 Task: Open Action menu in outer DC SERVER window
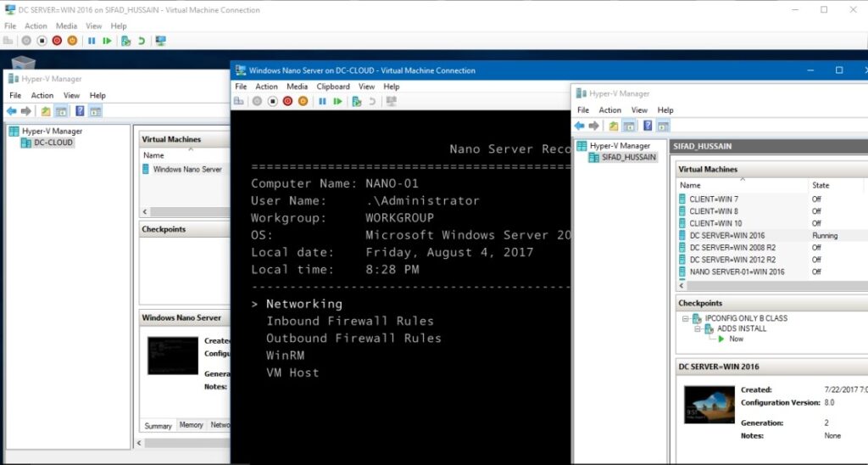[x=36, y=26]
